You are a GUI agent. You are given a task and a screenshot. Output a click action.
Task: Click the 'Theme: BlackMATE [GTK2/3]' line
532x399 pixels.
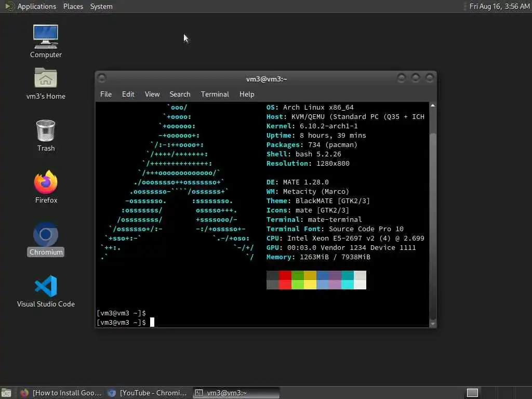(318, 201)
